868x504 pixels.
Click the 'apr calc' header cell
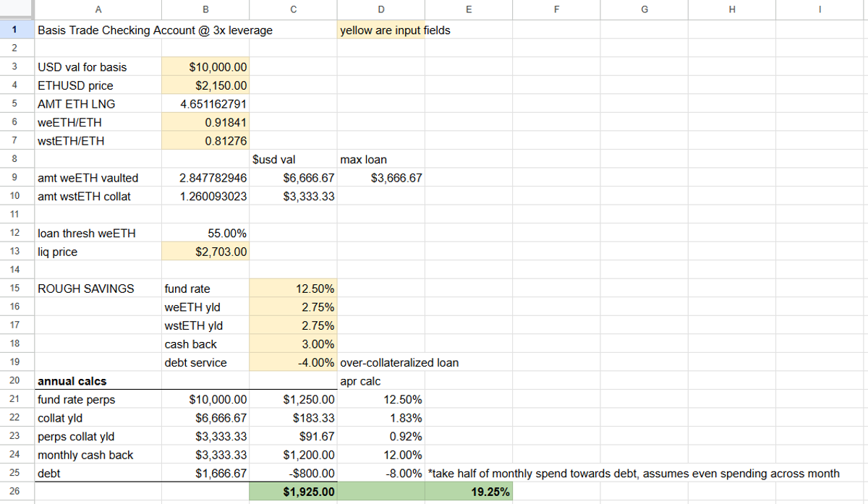[x=381, y=381]
